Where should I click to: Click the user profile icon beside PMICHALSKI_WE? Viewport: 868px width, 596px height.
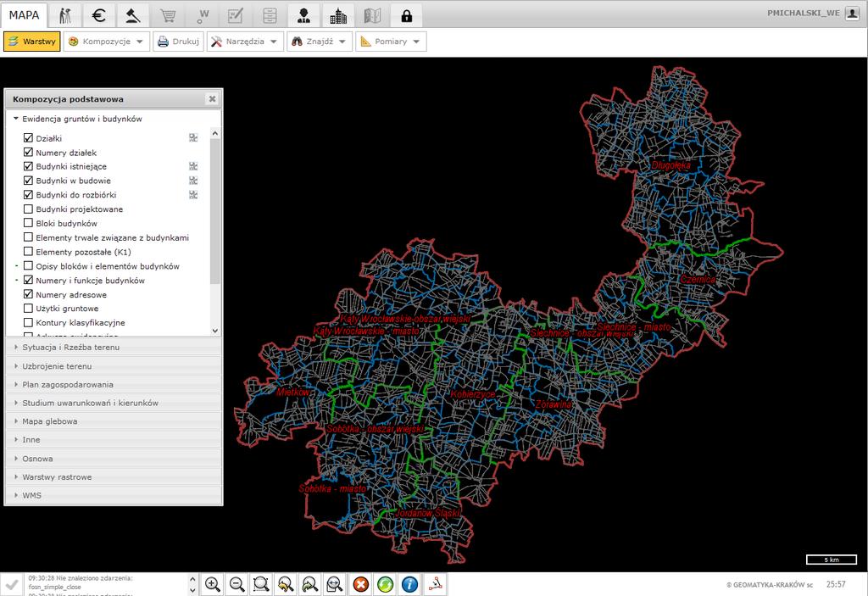(853, 14)
